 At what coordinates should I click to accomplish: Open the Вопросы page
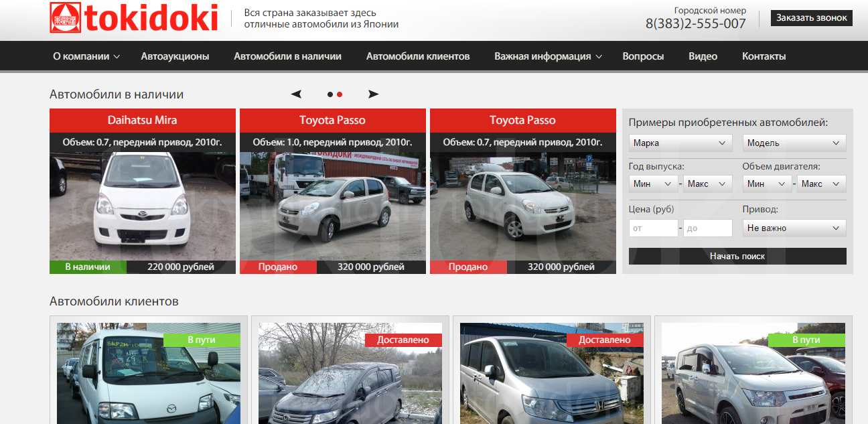click(643, 56)
